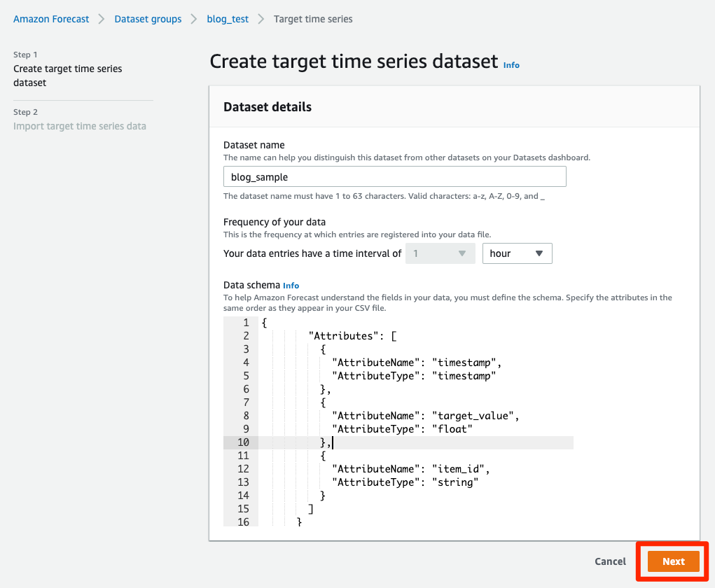Viewport: 715px width, 588px height.
Task: Open the Amazon Forecast breadcrumb link
Action: point(51,19)
